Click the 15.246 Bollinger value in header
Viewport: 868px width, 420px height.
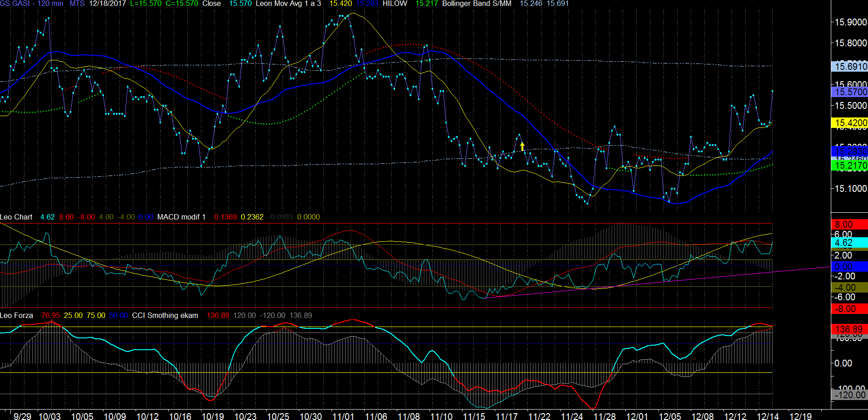click(531, 4)
